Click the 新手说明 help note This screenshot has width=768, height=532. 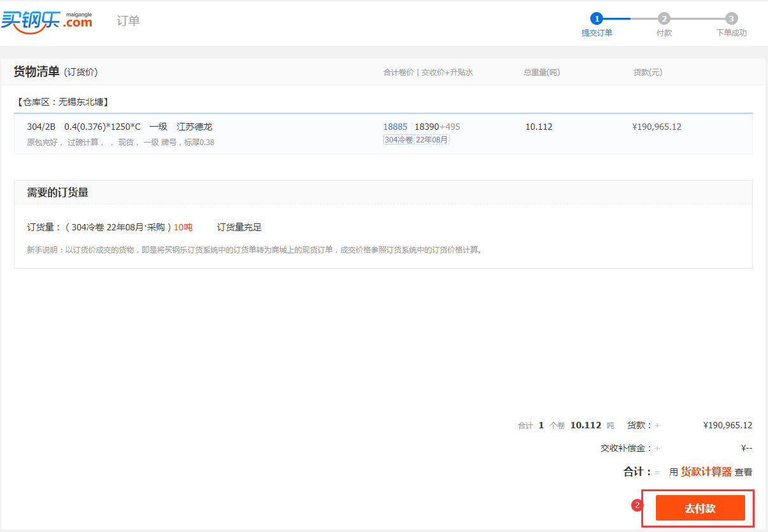tap(255, 250)
